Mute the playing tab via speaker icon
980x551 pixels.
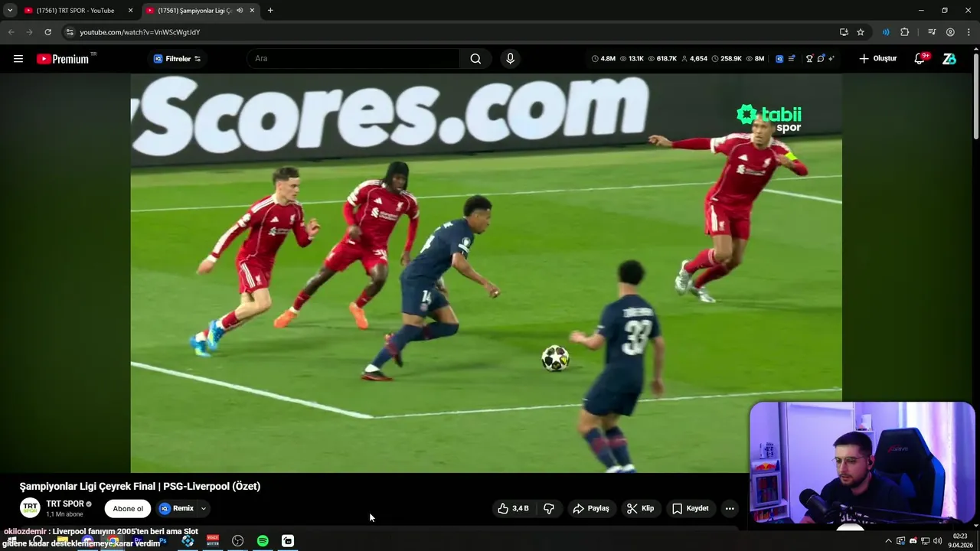click(240, 11)
